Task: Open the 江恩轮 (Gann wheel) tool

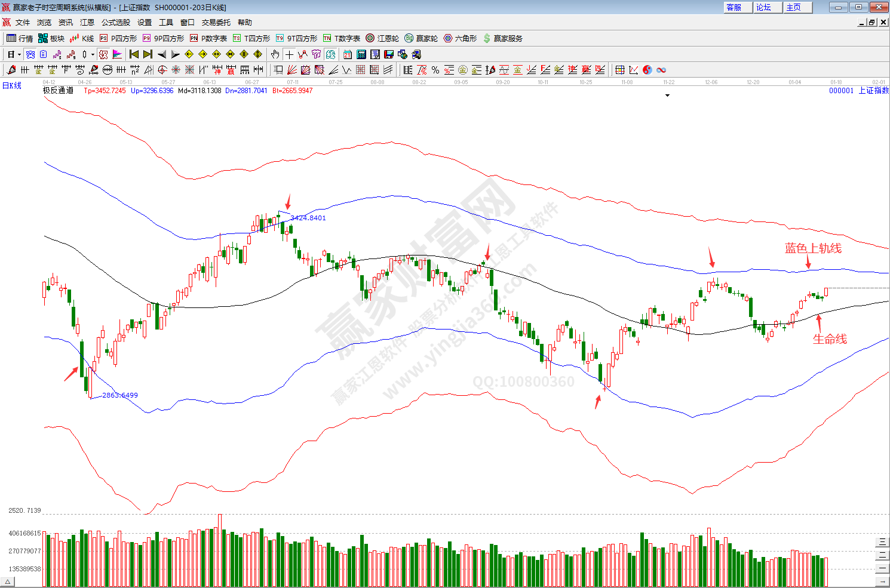Action: tap(382, 38)
